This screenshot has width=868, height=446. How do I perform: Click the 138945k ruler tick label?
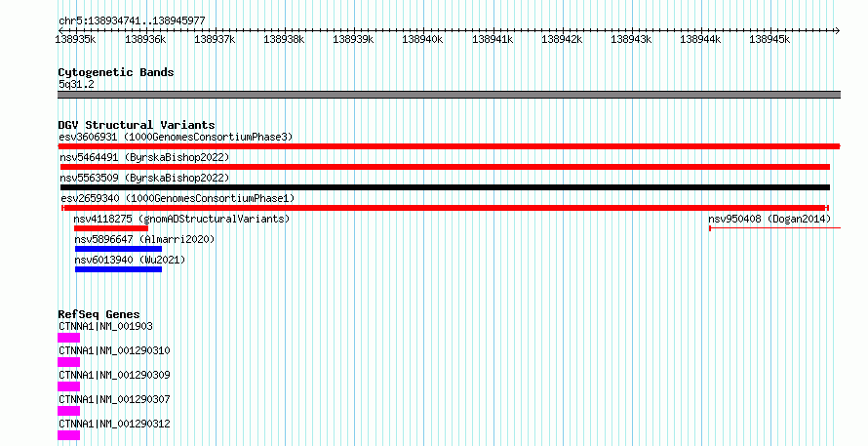[x=769, y=39]
